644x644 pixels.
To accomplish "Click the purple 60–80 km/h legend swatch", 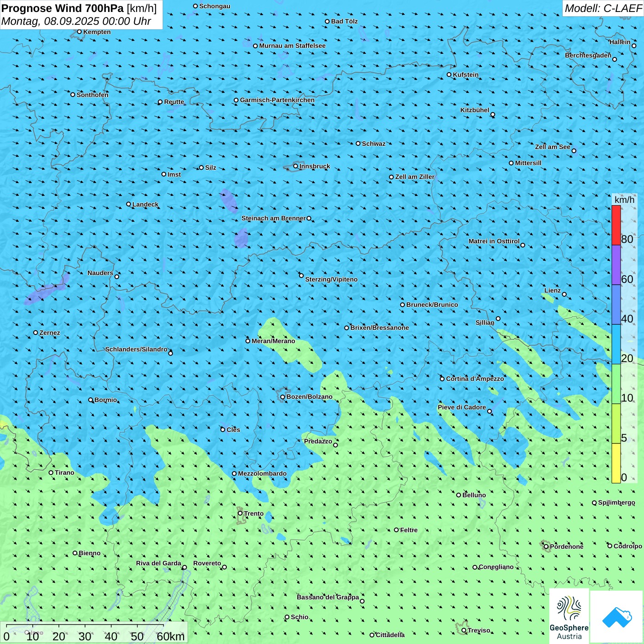I will (616, 265).
